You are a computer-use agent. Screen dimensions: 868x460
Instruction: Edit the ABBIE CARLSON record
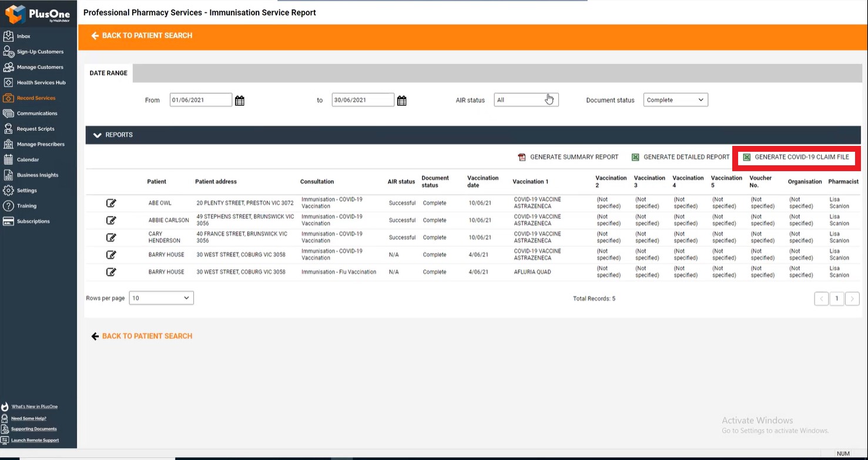(111, 220)
